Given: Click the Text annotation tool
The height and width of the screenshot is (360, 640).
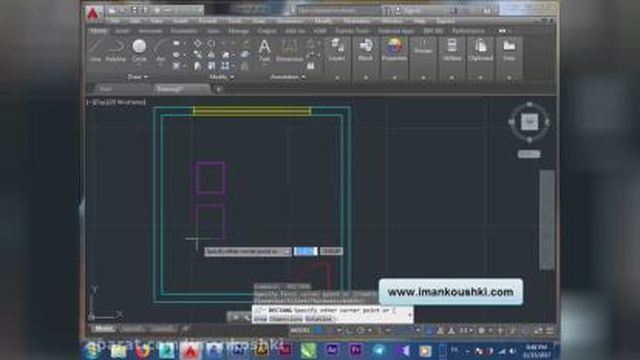Looking at the screenshot, I should 264,50.
